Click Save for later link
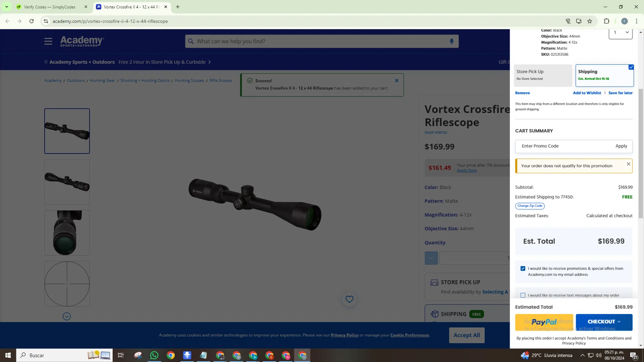 (x=620, y=93)
